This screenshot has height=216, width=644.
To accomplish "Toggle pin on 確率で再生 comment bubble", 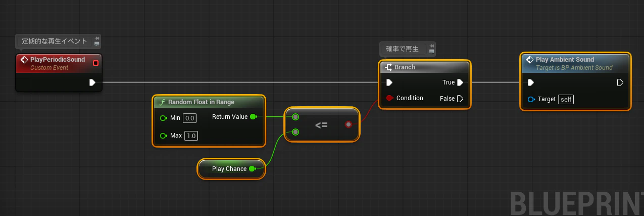I will 432,46.
